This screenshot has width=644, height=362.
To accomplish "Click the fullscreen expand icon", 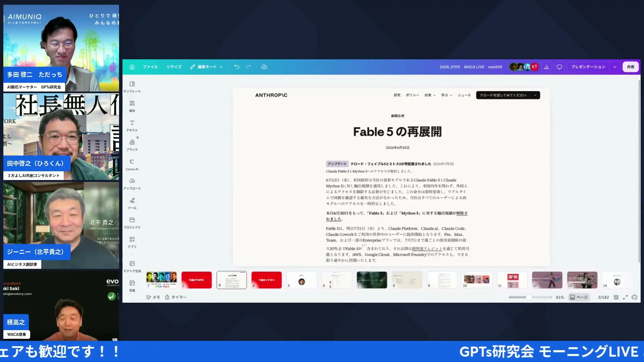I will 625,297.
